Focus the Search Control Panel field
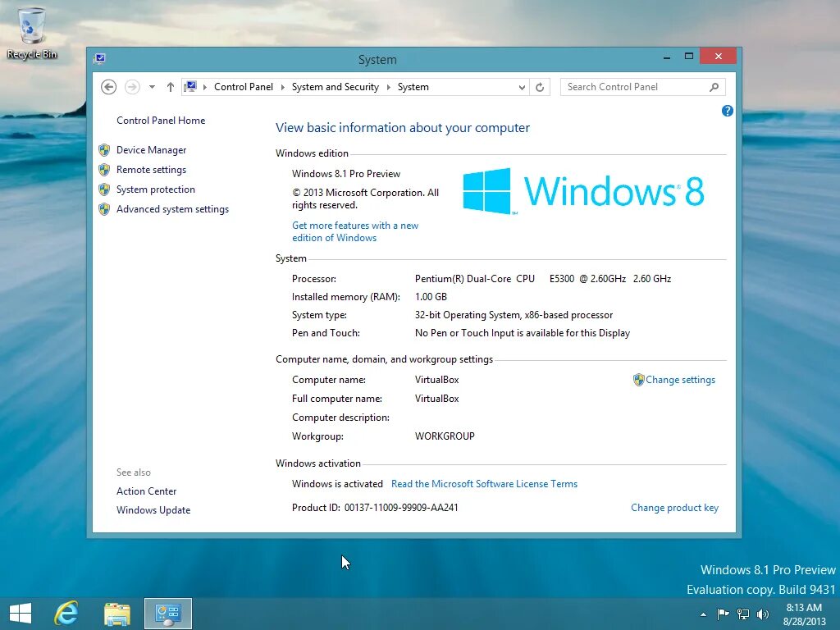The width and height of the screenshot is (840, 630). pos(642,87)
